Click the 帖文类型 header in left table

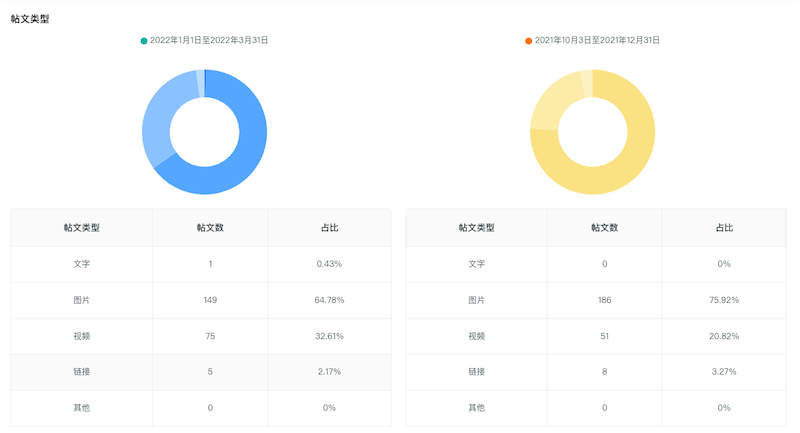81,228
